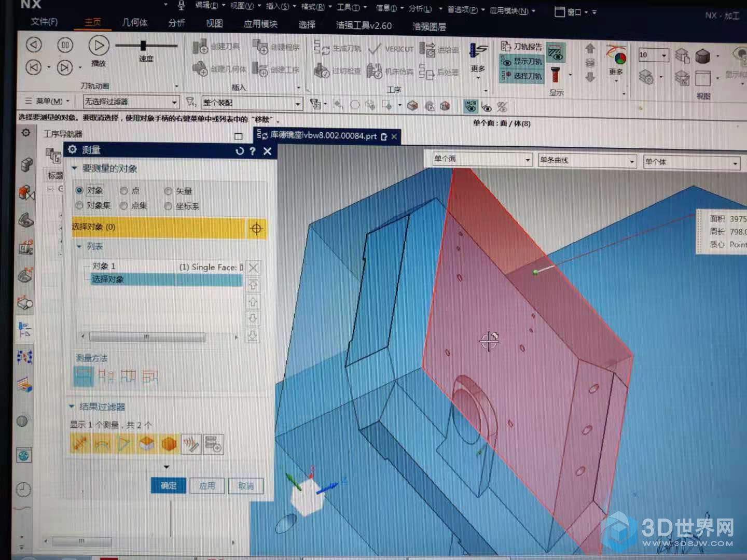Adjust the animation speed slider
The image size is (747, 560).
(x=143, y=46)
